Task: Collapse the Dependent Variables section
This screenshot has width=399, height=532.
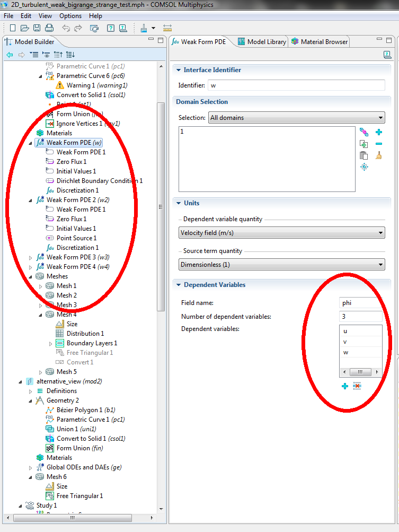Action: click(x=178, y=285)
